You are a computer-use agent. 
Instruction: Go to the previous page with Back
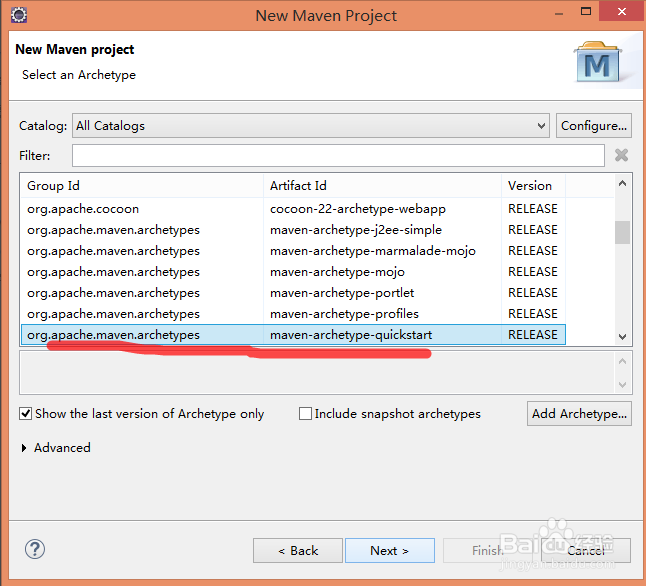point(298,551)
